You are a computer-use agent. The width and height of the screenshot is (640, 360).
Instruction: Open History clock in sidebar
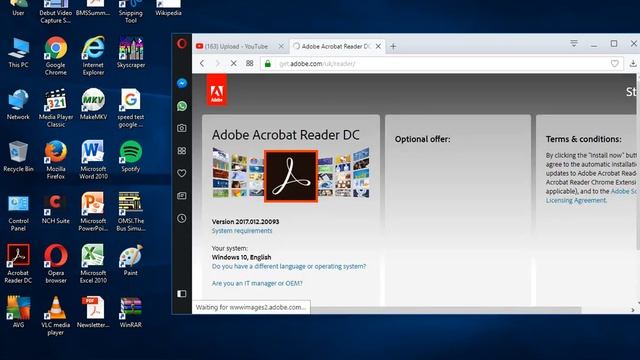182,218
